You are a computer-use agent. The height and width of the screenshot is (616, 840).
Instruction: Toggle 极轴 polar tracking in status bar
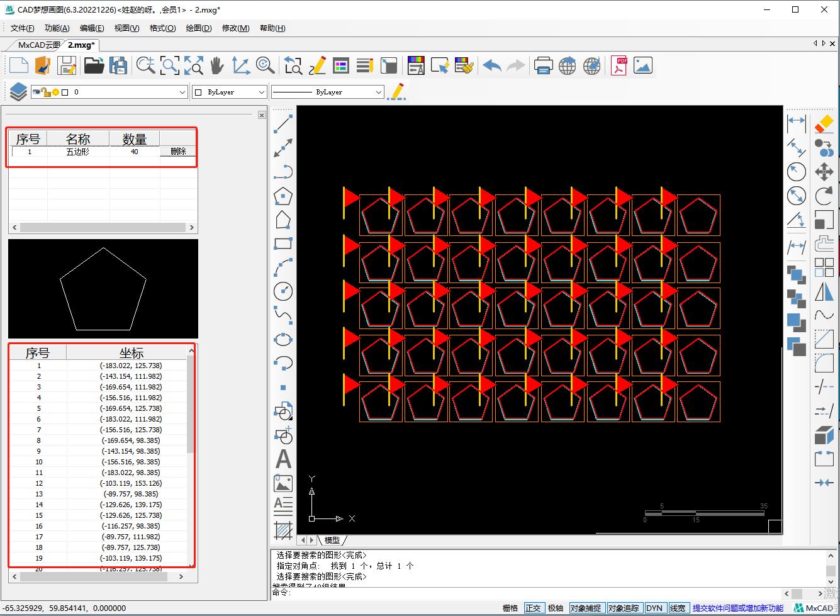pyautogui.click(x=556, y=608)
